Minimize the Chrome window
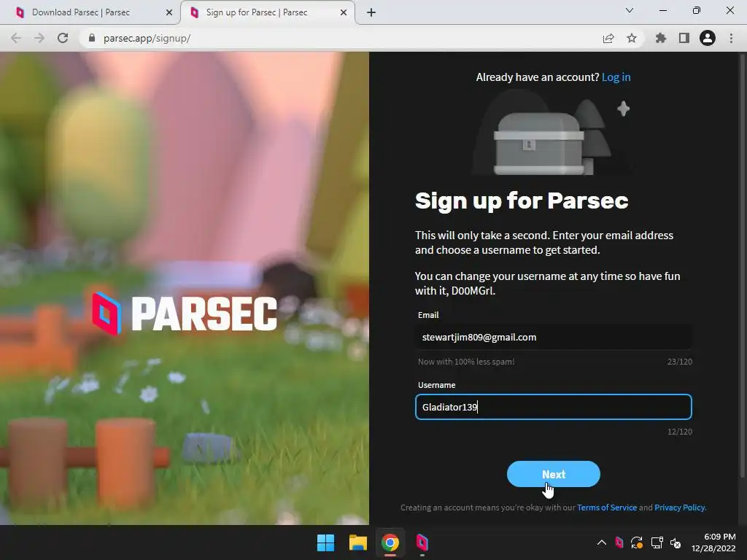Viewport: 747px width, 560px height. point(662,10)
